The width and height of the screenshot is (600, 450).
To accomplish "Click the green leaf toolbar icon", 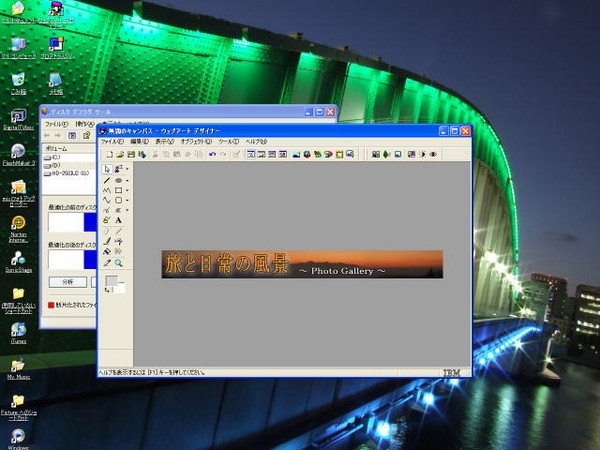I will coord(386,154).
